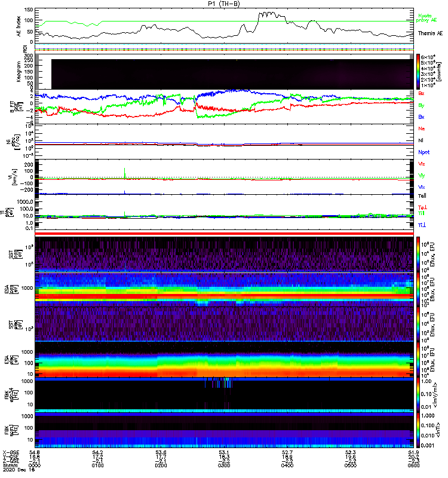Click the green Viy legend label
The width and height of the screenshot is (448, 478).
coord(422,175)
